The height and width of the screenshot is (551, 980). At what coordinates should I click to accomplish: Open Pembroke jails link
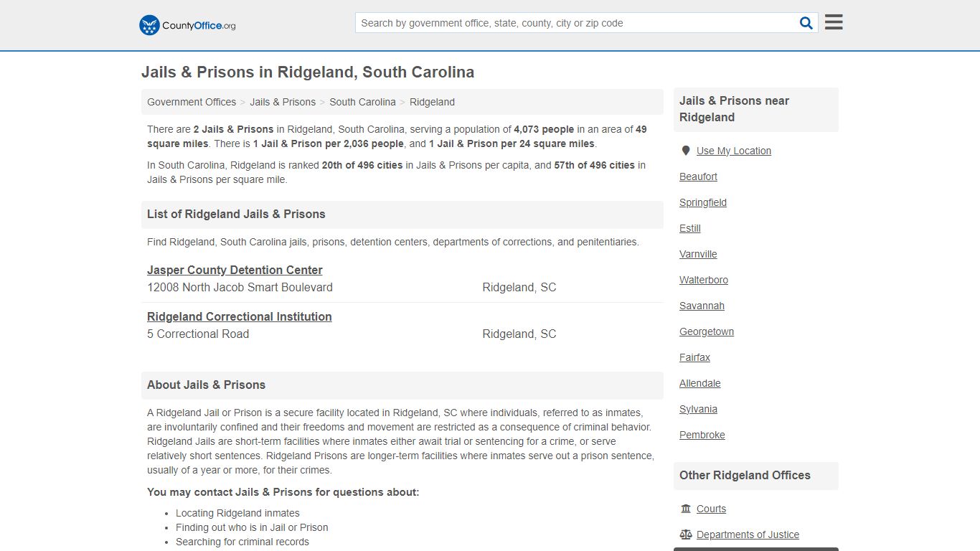[702, 435]
